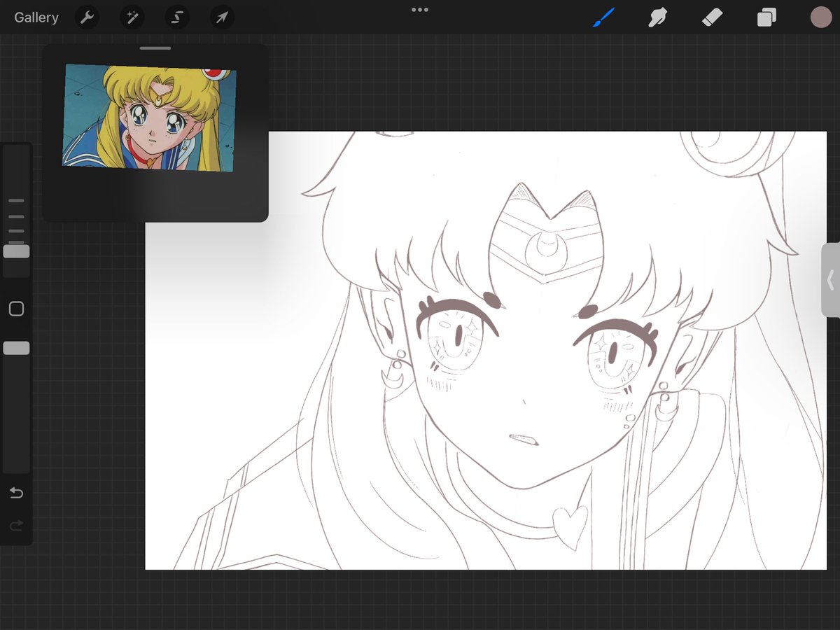
Task: Open the Gallery
Action: [36, 17]
